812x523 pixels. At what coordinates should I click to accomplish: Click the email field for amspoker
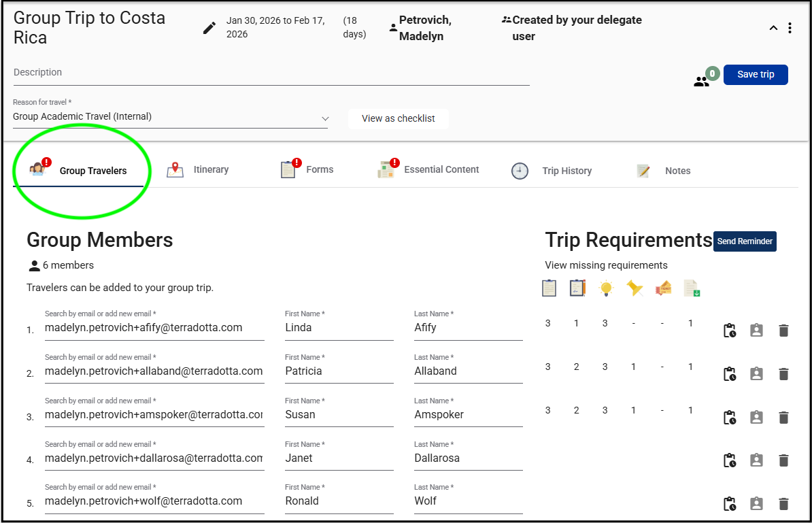point(154,415)
